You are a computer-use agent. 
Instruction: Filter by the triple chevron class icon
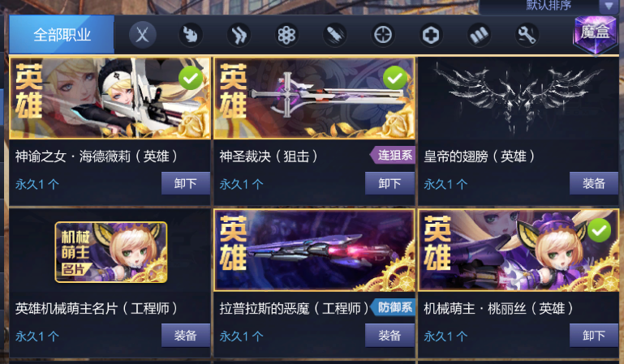239,35
